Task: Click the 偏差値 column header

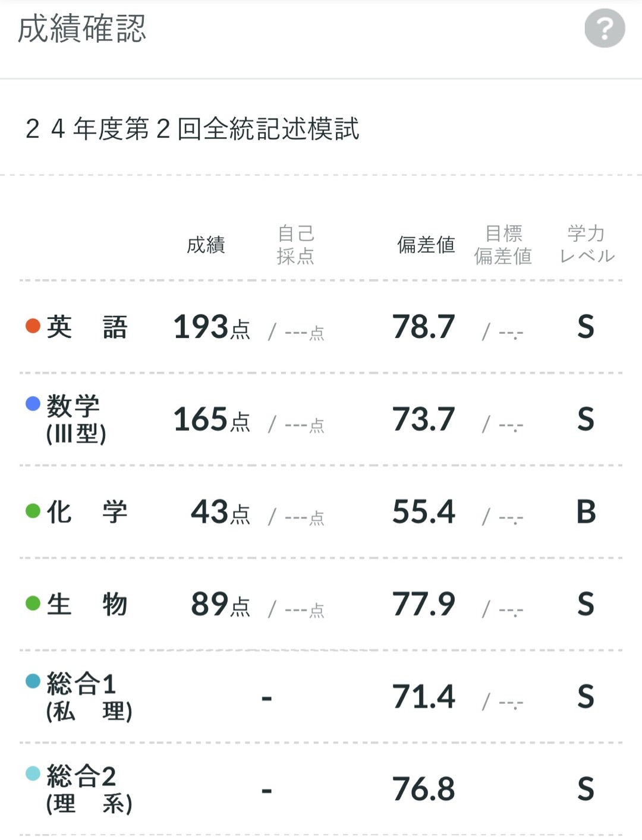Action: point(426,245)
